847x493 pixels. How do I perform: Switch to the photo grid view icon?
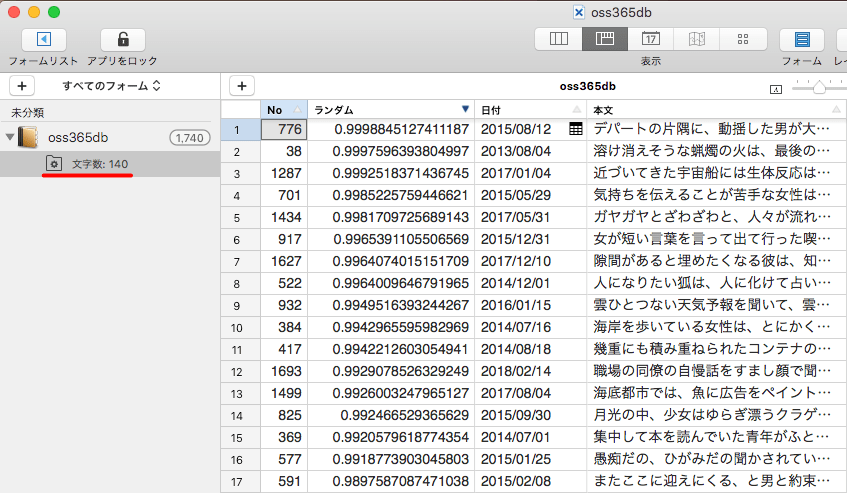point(743,39)
